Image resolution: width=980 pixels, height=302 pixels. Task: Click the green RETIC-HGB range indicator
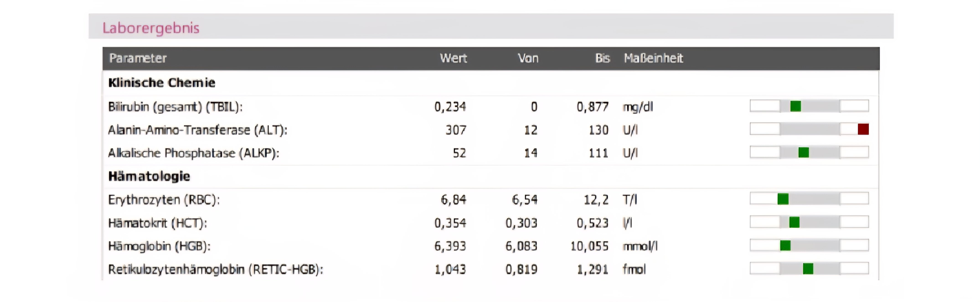[x=808, y=268]
